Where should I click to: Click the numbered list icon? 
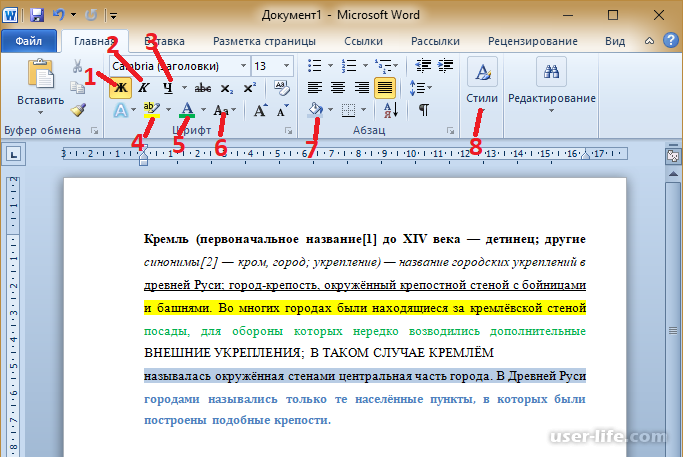tap(349, 66)
